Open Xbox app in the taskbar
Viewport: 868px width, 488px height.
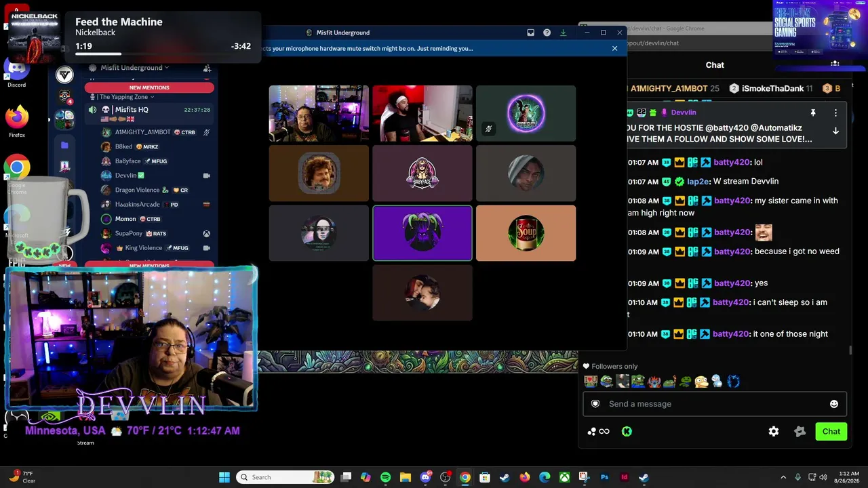click(564, 477)
